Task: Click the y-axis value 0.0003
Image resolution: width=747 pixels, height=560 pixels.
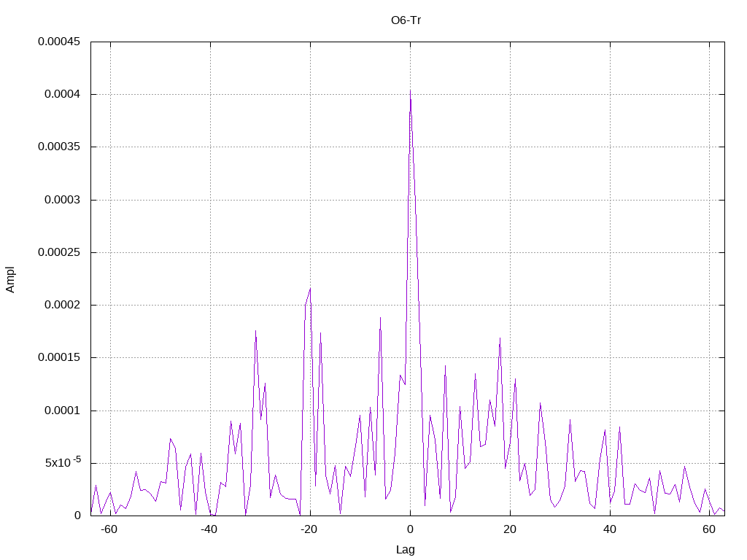Action: click(63, 200)
